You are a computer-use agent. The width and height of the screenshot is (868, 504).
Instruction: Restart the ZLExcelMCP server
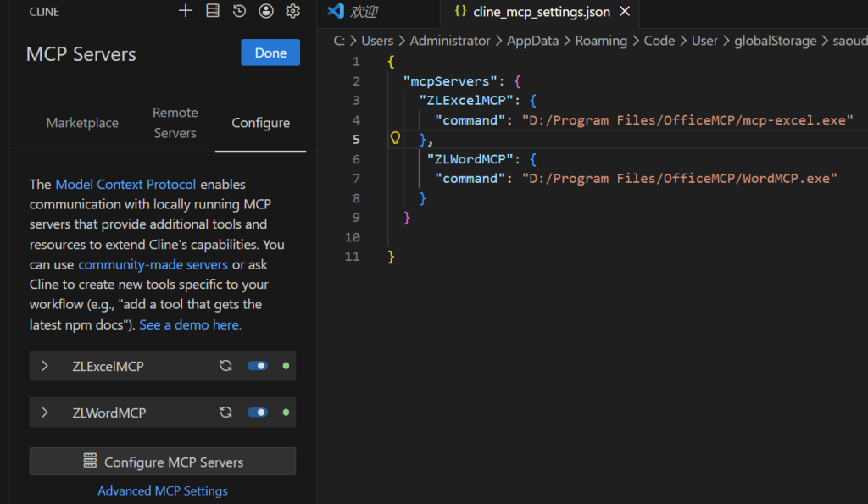[225, 366]
